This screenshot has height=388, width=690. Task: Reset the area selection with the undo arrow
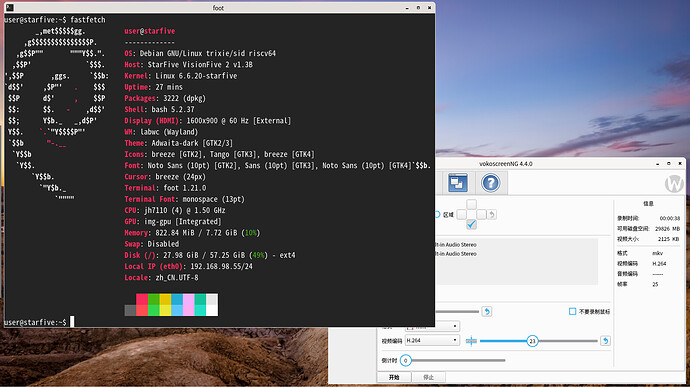492,215
